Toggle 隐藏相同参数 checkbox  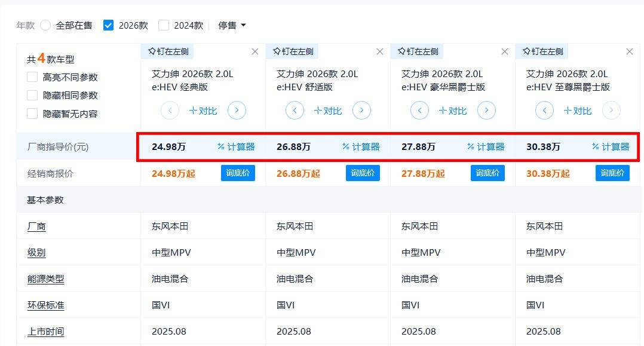tap(32, 95)
